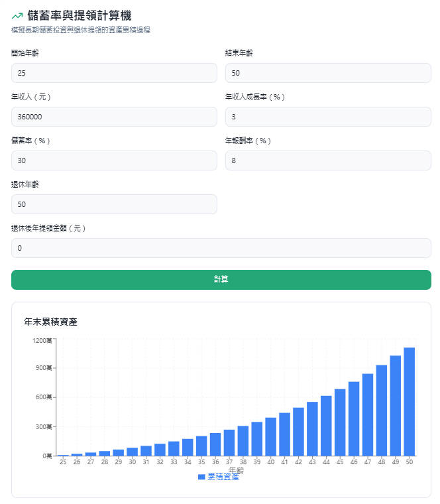Click the 年報酬率 input field

328,160
